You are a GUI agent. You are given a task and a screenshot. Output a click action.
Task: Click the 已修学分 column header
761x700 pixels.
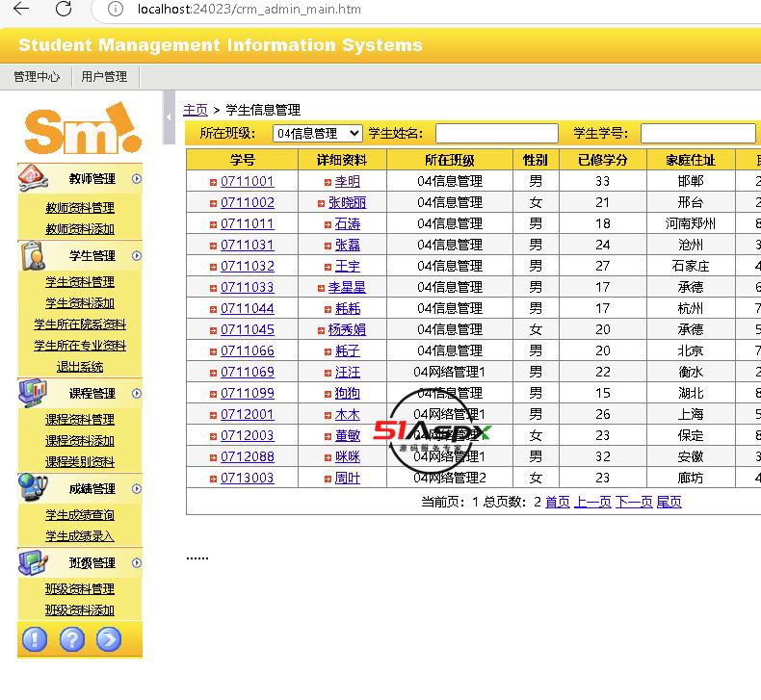603,160
